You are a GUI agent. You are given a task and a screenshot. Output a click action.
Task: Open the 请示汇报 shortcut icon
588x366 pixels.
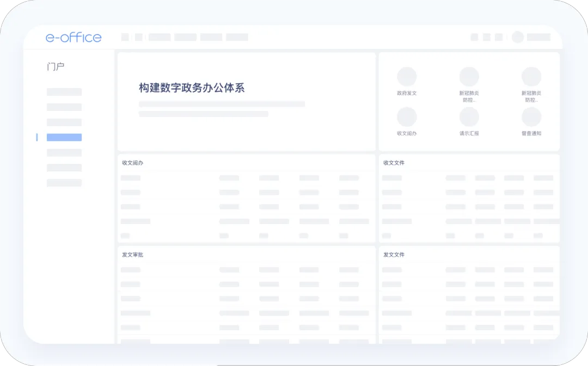469,117
